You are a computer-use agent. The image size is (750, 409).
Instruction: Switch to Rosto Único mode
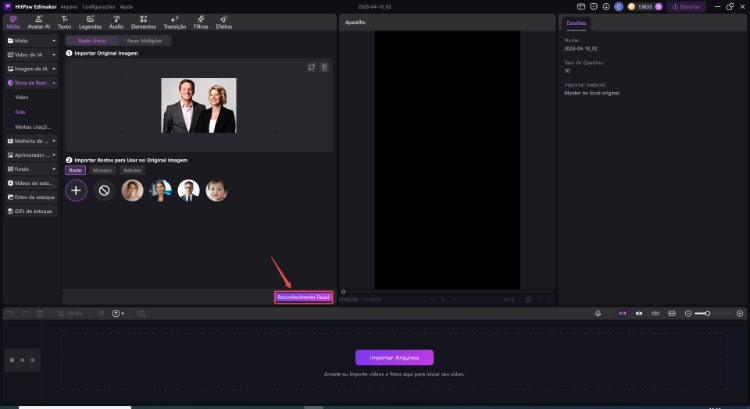92,40
